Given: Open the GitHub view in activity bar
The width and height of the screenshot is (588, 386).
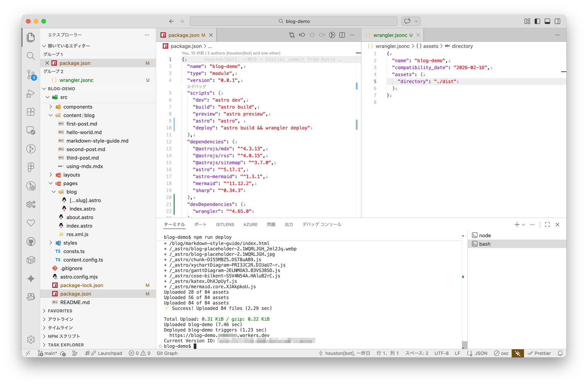Looking at the screenshot, I should click(x=31, y=242).
